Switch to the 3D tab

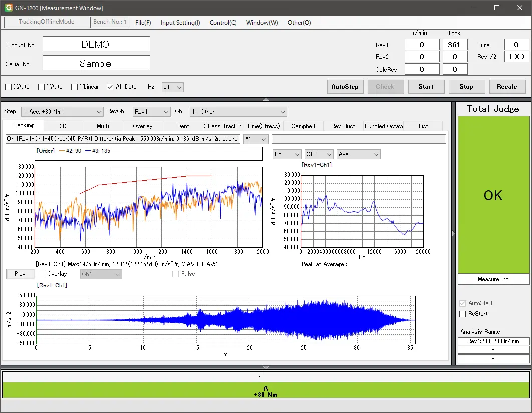[x=63, y=126]
